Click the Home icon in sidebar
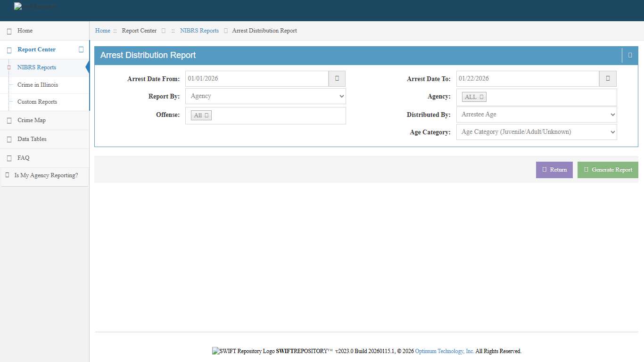 pos(9,31)
